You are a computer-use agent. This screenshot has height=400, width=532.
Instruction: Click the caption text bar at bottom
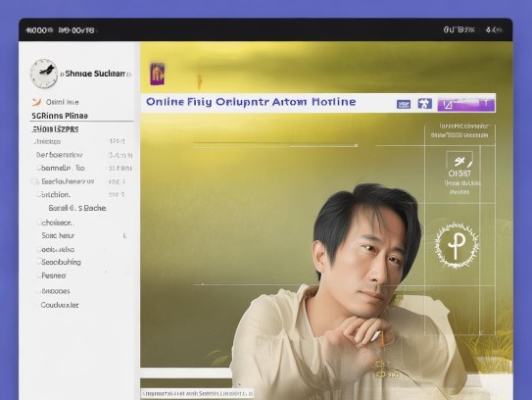(197, 393)
